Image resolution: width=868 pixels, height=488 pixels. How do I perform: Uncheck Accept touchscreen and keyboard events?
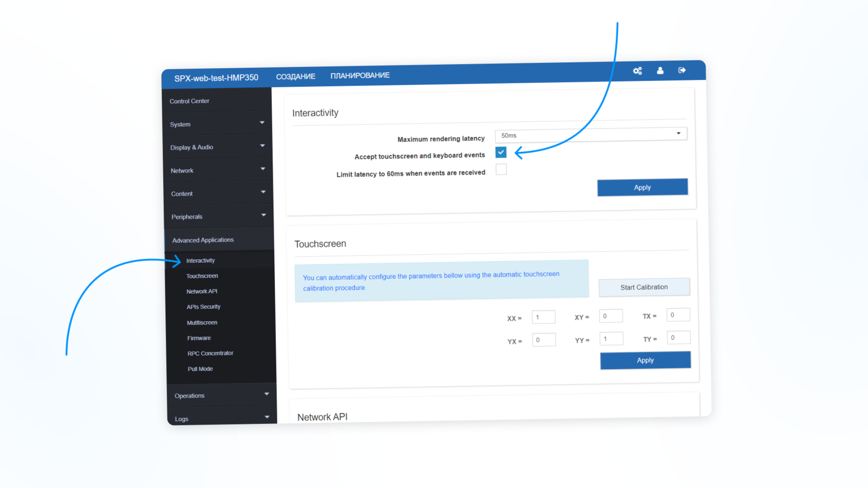click(x=501, y=152)
